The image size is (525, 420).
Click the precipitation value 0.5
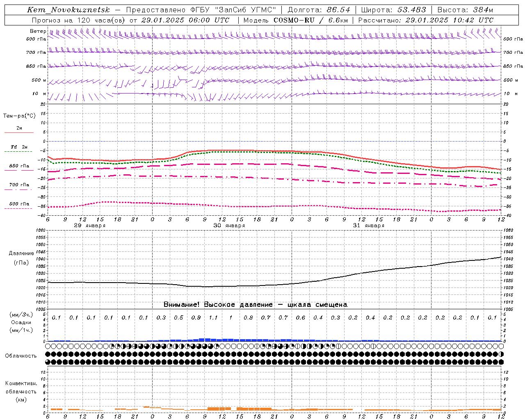pyautogui.click(x=178, y=318)
